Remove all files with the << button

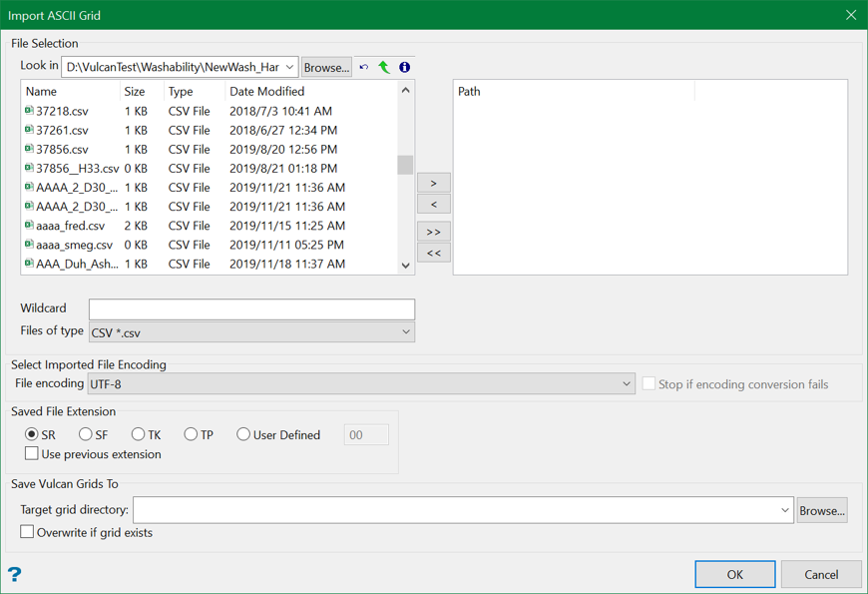tap(433, 254)
